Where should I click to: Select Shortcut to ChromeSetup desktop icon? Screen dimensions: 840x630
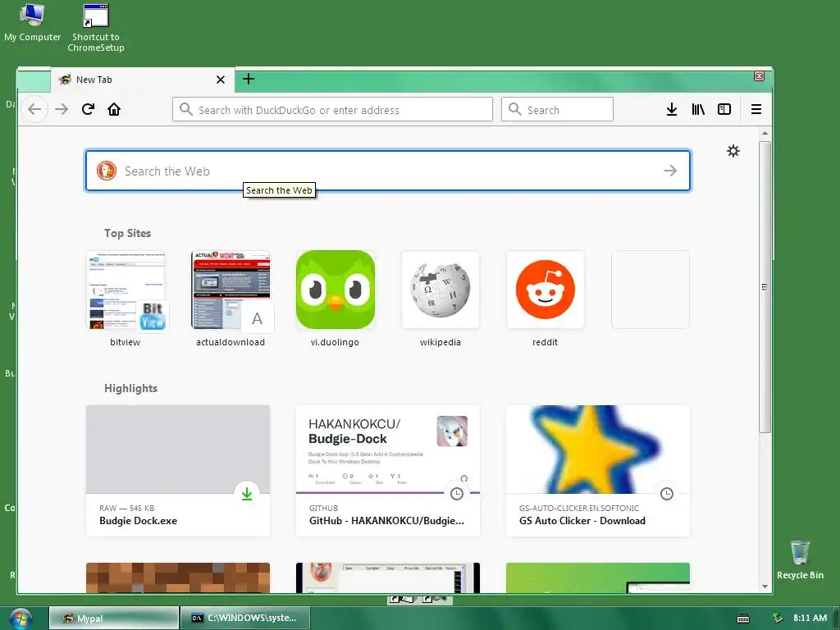pyautogui.click(x=96, y=28)
